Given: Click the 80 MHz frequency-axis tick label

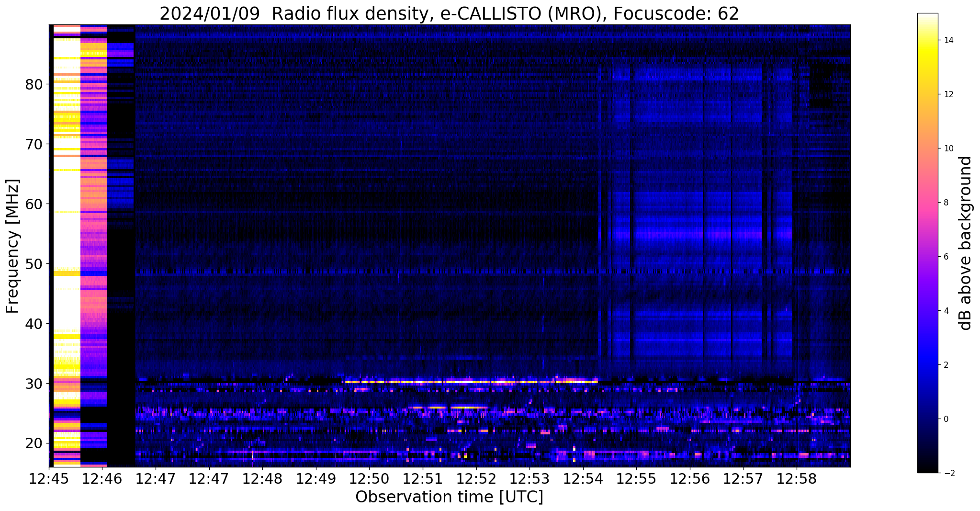Looking at the screenshot, I should [34, 84].
